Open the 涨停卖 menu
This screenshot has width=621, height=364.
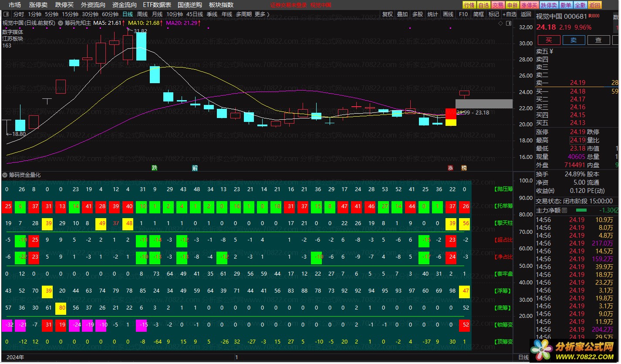pyautogui.click(x=38, y=5)
